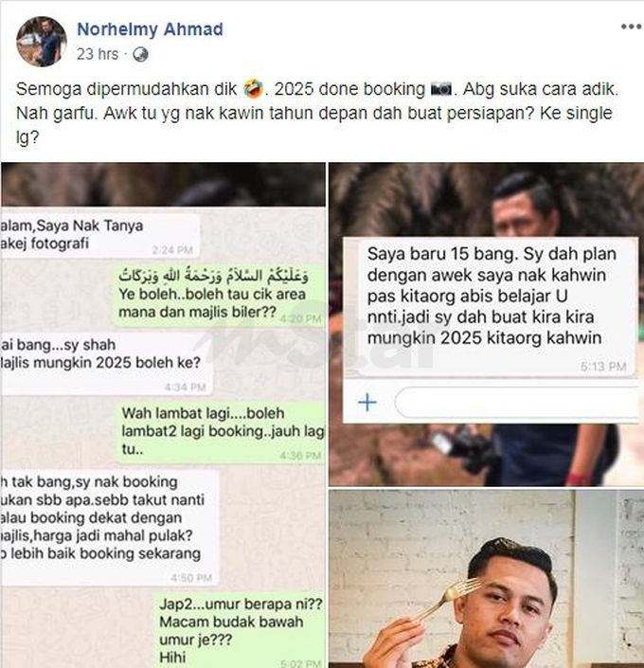Click the 'lebih baik booking sekarang' message bubble
Image resolution: width=644 pixels, height=668 pixels.
[x=110, y=528]
